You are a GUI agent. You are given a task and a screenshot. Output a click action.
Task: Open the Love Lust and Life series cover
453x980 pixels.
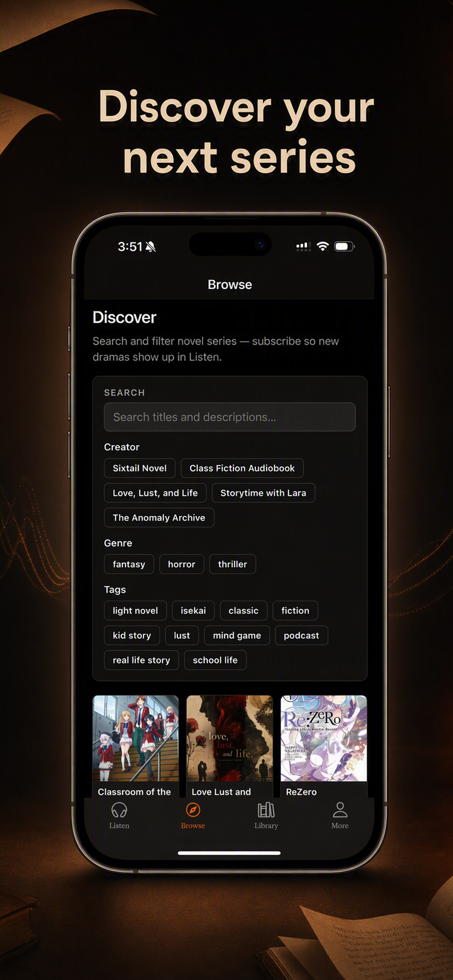(229, 738)
